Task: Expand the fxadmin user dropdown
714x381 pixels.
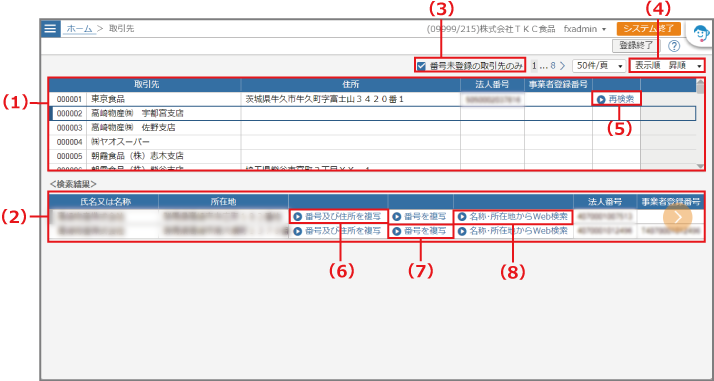Action: point(585,29)
